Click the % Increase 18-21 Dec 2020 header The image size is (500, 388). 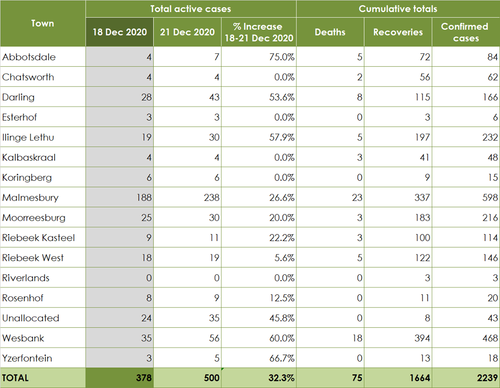pos(259,32)
